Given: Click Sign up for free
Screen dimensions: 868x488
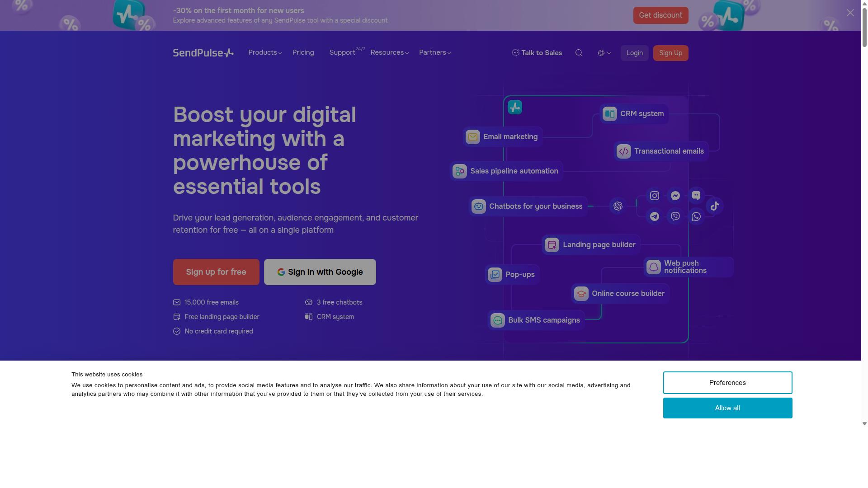Looking at the screenshot, I should (216, 272).
